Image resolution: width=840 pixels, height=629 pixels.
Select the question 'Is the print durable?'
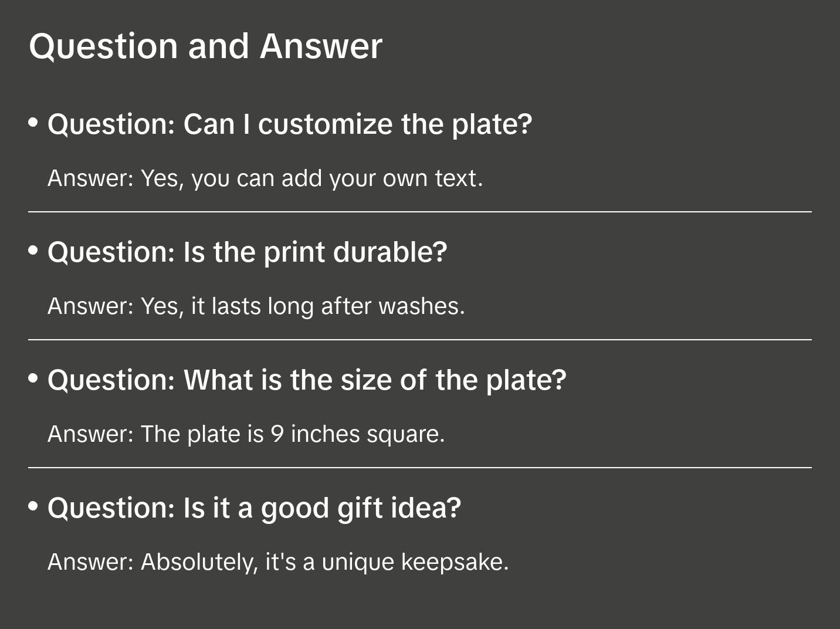[247, 252]
